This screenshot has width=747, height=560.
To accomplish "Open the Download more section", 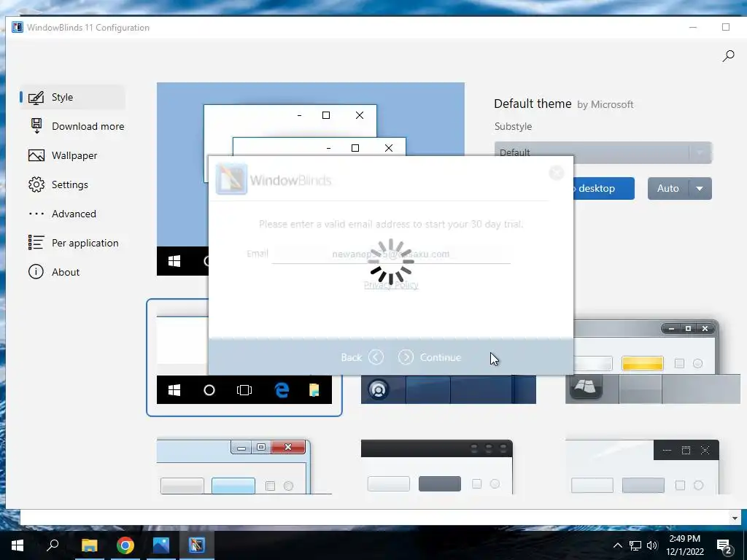I will [x=76, y=126].
